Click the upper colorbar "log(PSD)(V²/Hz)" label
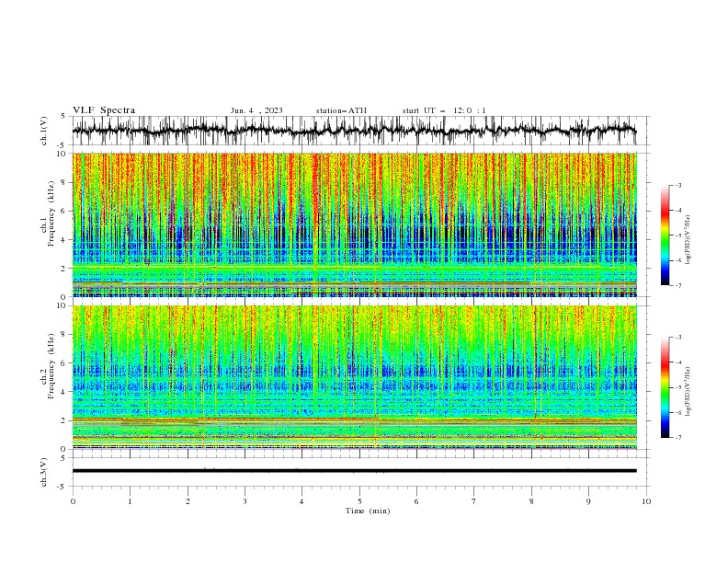This screenshot has height=563, width=728. [x=688, y=239]
